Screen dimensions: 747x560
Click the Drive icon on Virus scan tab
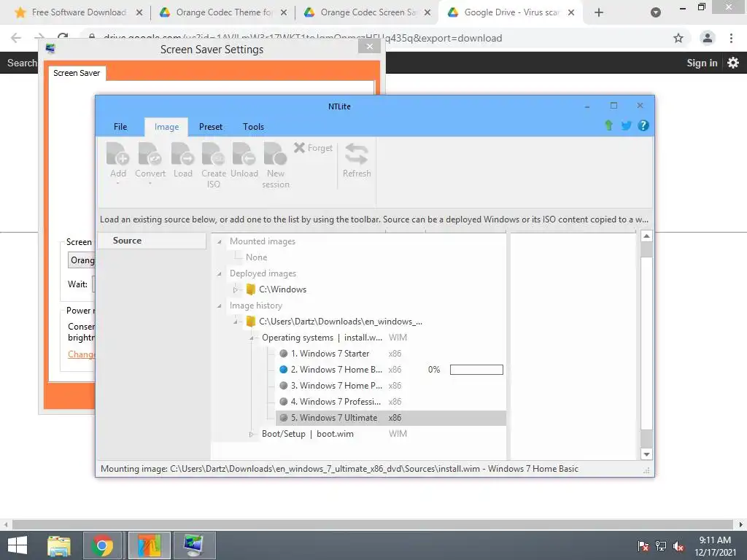(453, 12)
